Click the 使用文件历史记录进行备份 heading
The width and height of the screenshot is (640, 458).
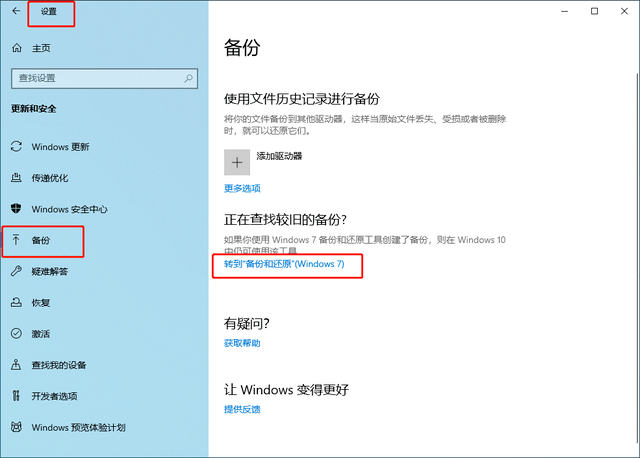click(x=302, y=99)
